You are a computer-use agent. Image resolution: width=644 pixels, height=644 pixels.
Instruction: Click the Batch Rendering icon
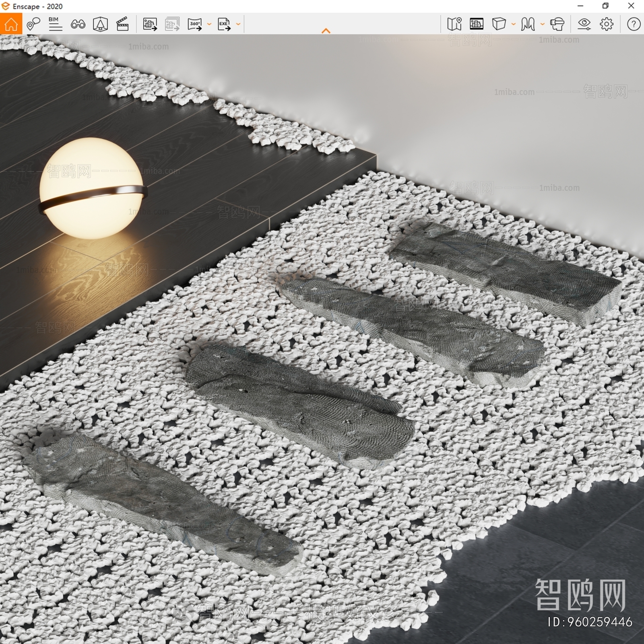(172, 24)
